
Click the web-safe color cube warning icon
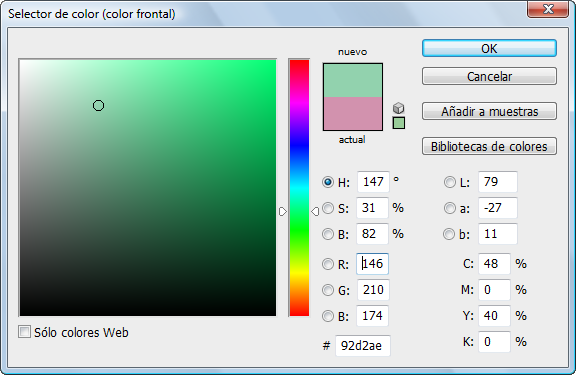tap(399, 108)
